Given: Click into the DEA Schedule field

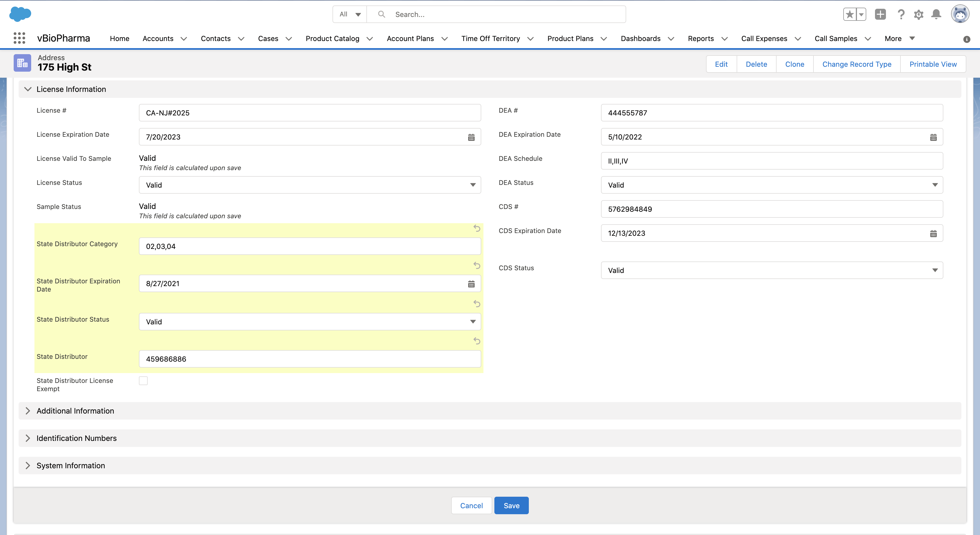Looking at the screenshot, I should [772, 161].
